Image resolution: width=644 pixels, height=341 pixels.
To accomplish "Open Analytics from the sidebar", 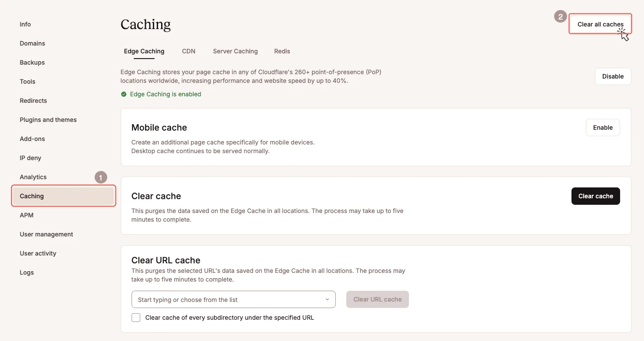I will coord(33,177).
